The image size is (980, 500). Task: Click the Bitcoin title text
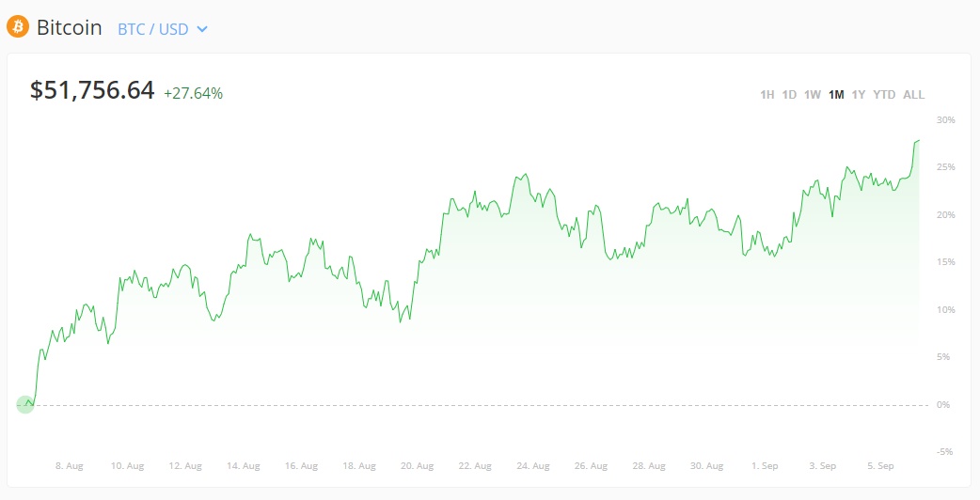pos(69,27)
